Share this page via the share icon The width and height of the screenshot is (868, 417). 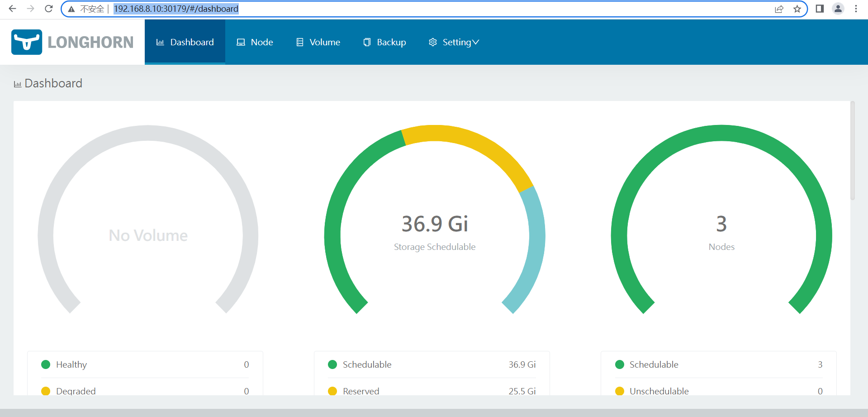779,9
